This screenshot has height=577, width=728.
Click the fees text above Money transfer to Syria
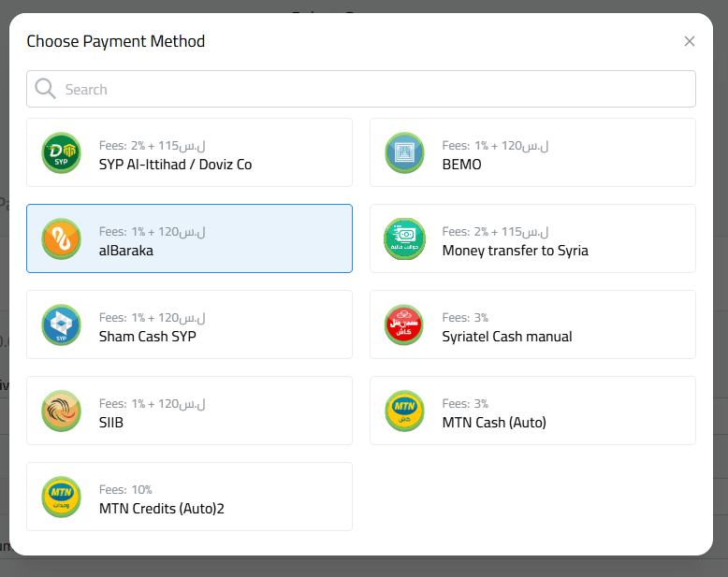coord(495,231)
